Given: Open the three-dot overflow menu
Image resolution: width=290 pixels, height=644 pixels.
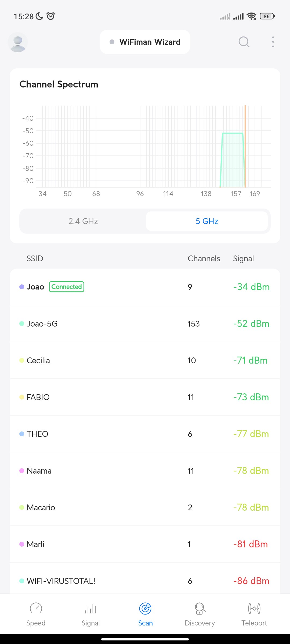Looking at the screenshot, I should 273,42.
